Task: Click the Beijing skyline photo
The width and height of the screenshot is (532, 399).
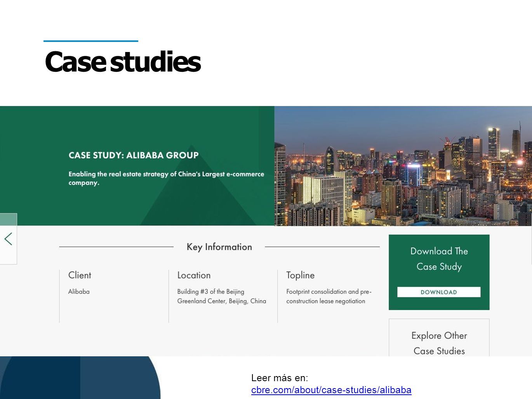Action: coord(403,166)
